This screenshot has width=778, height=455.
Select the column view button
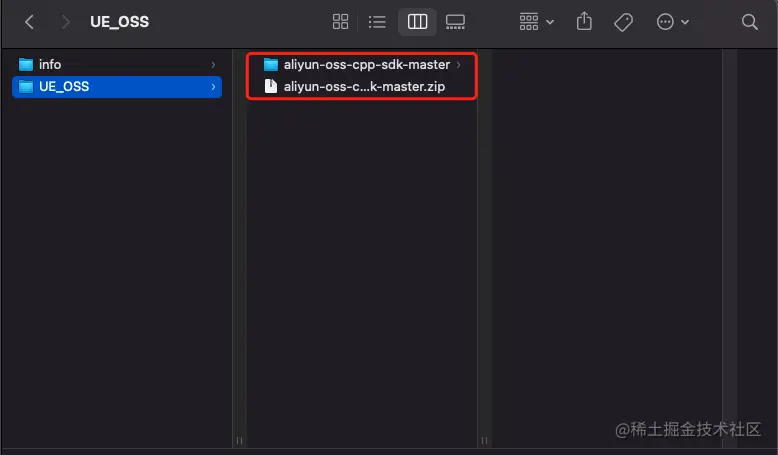point(417,22)
